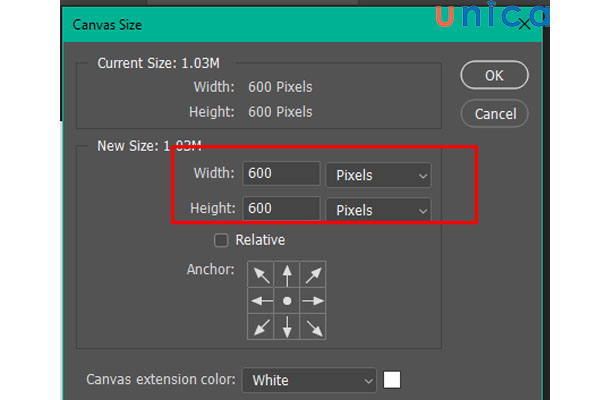
Task: Click the Cancel button
Action: (494, 113)
